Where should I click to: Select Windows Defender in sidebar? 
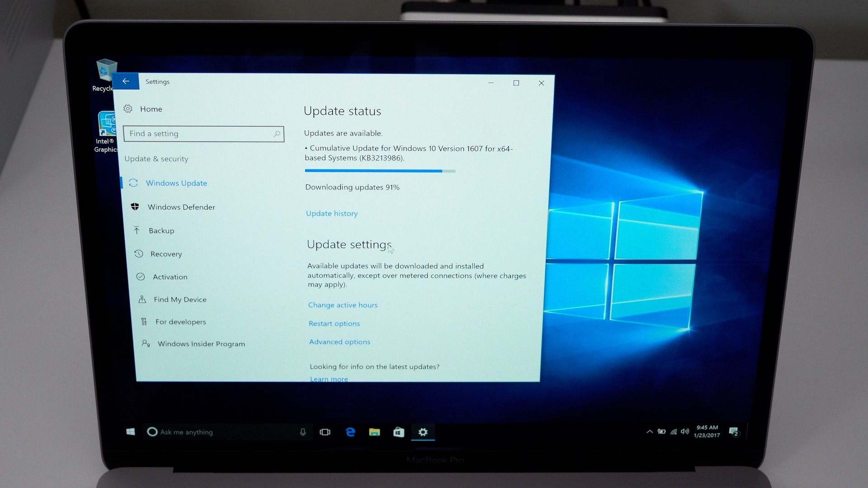click(x=181, y=206)
